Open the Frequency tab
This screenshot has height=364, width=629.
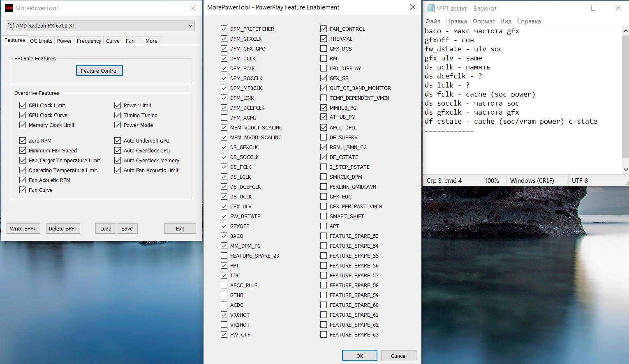[x=89, y=41]
